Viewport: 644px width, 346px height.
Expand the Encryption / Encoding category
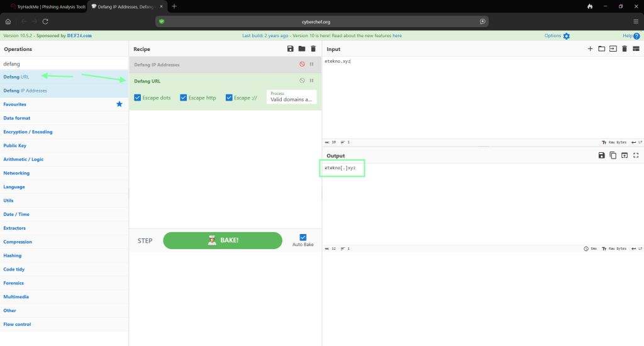(x=28, y=132)
